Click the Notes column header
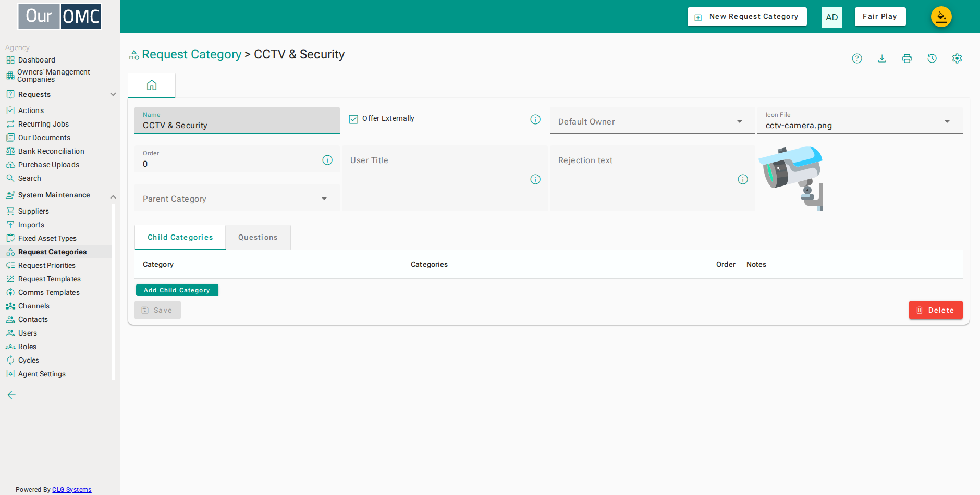The width and height of the screenshot is (980, 495). (x=756, y=265)
